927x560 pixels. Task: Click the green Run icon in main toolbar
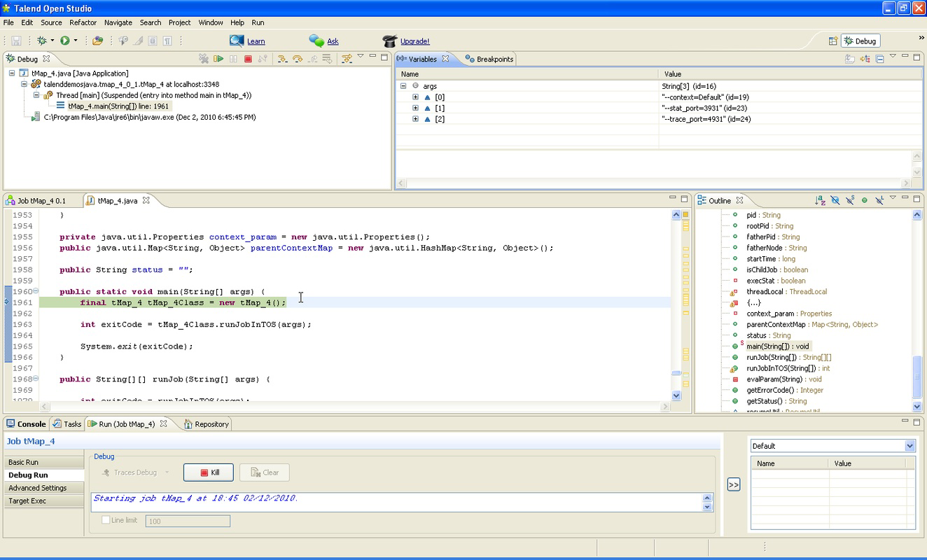pyautogui.click(x=64, y=41)
